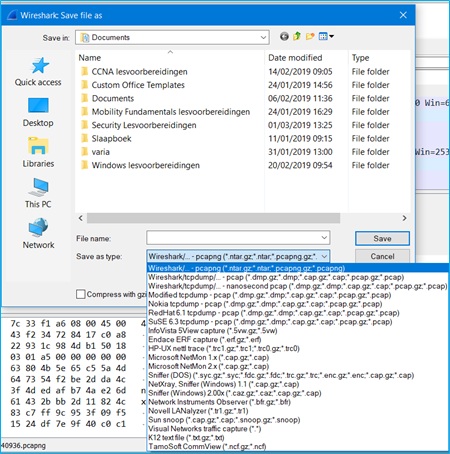
Task: Choose TamoSoft CommView option
Action: click(x=298, y=446)
